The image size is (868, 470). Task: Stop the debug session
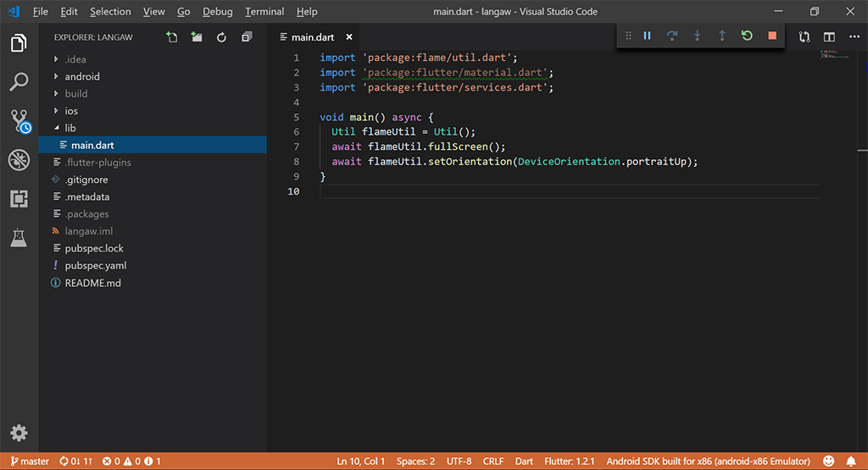click(x=771, y=36)
